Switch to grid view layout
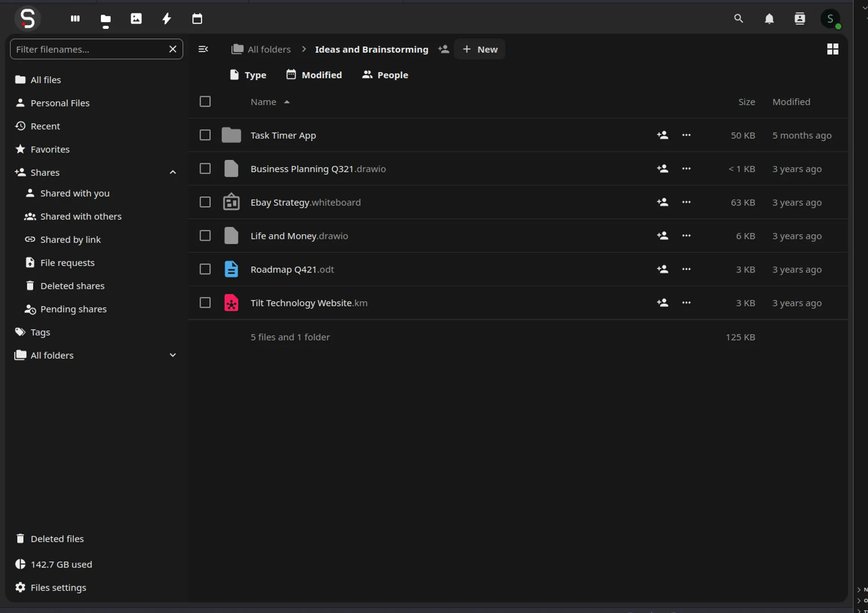Image resolution: width=868 pixels, height=613 pixels. 833,49
